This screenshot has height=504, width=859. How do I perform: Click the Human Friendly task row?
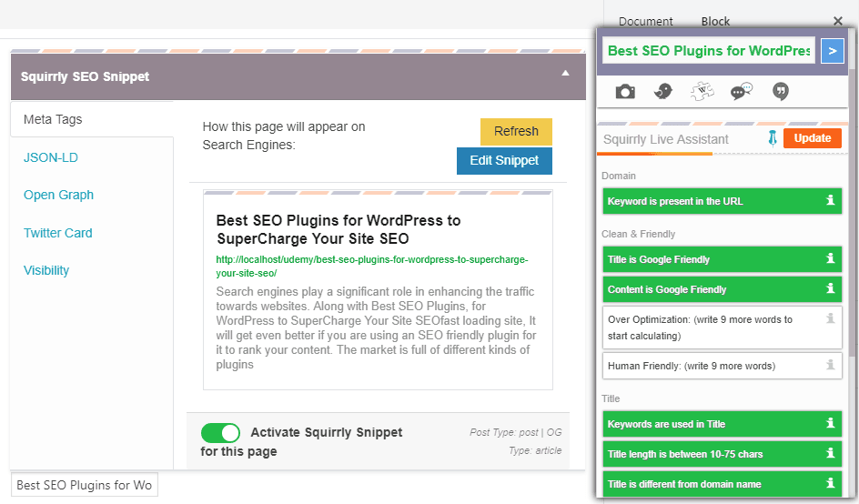722,366
